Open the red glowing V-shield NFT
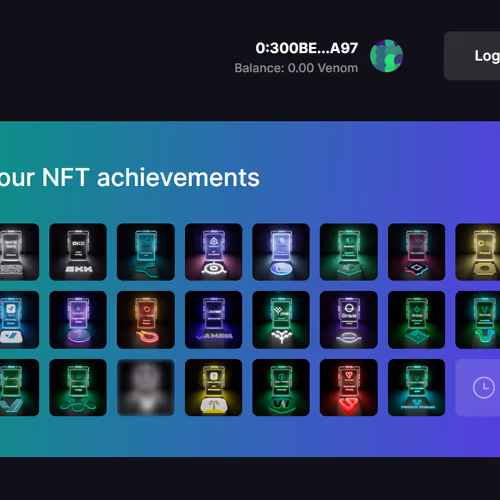The height and width of the screenshot is (500, 500). click(x=349, y=387)
